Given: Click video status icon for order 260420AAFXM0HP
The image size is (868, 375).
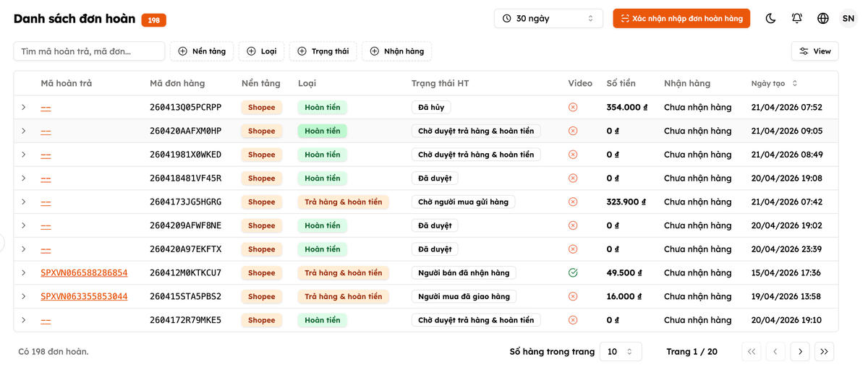Looking at the screenshot, I should click(573, 131).
